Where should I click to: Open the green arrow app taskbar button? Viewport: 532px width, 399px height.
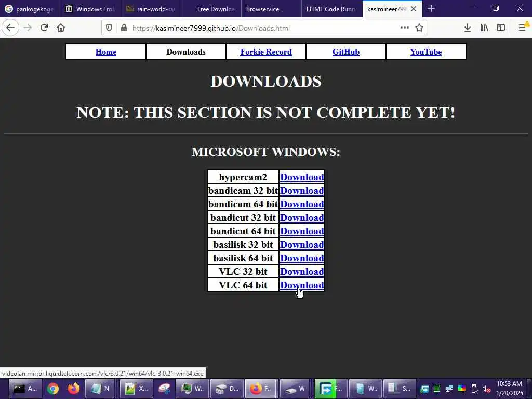(x=331, y=389)
